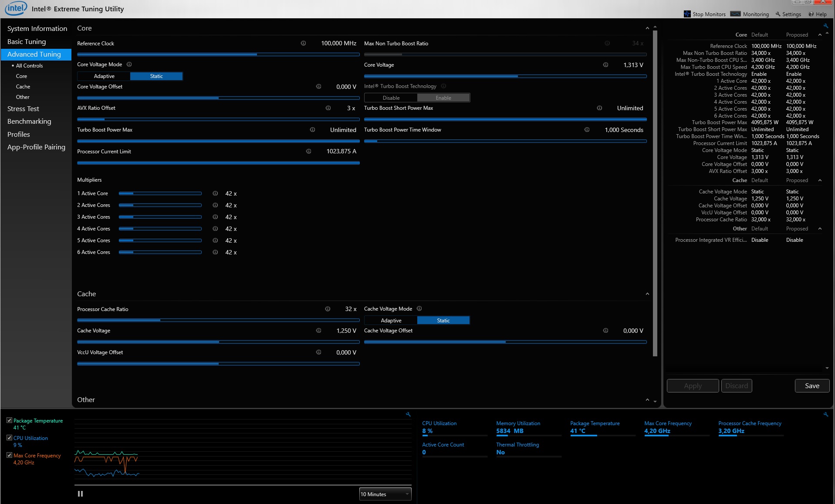The width and height of the screenshot is (835, 504).
Task: Go to Basic Tuning
Action: point(27,42)
